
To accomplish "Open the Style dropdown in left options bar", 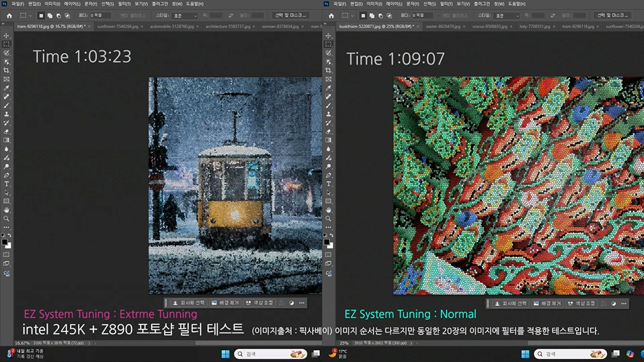I will tap(185, 16).
